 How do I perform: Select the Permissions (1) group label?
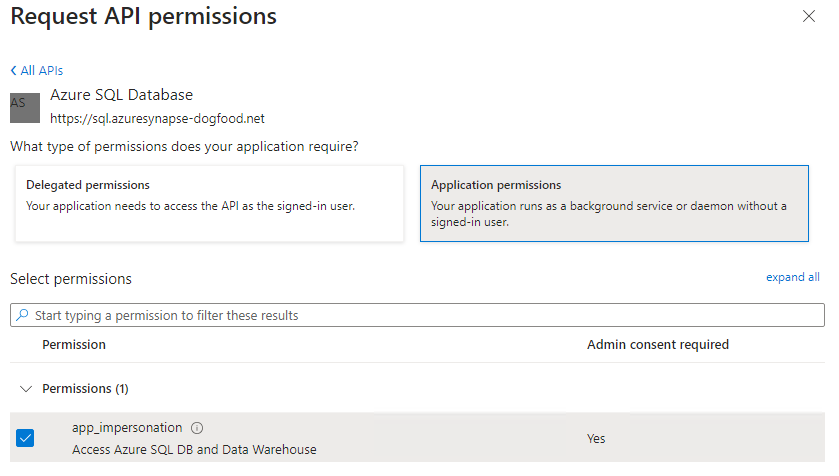(x=85, y=389)
